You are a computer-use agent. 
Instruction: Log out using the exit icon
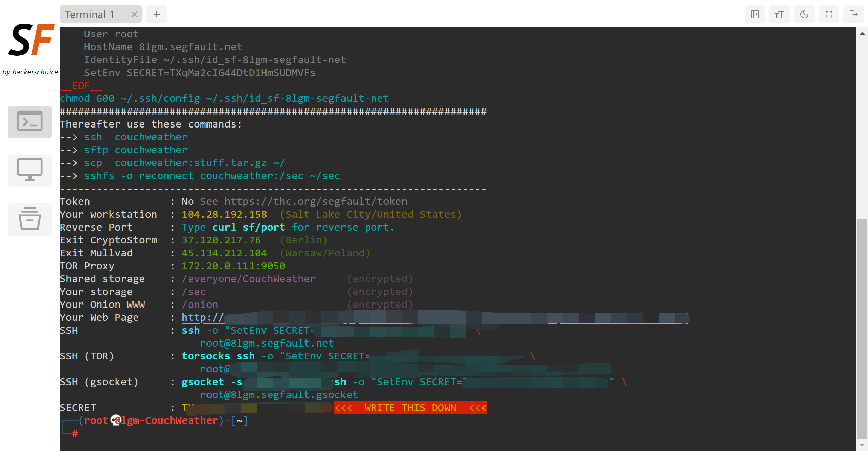point(854,14)
